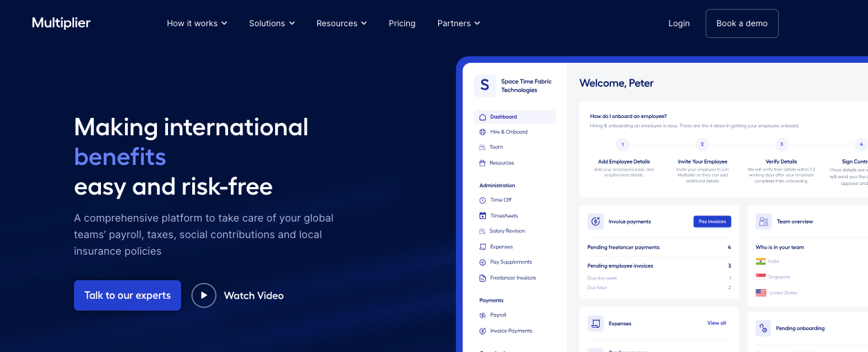
Task: Open Hire & Onboard globe icon
Action: pyautogui.click(x=482, y=132)
